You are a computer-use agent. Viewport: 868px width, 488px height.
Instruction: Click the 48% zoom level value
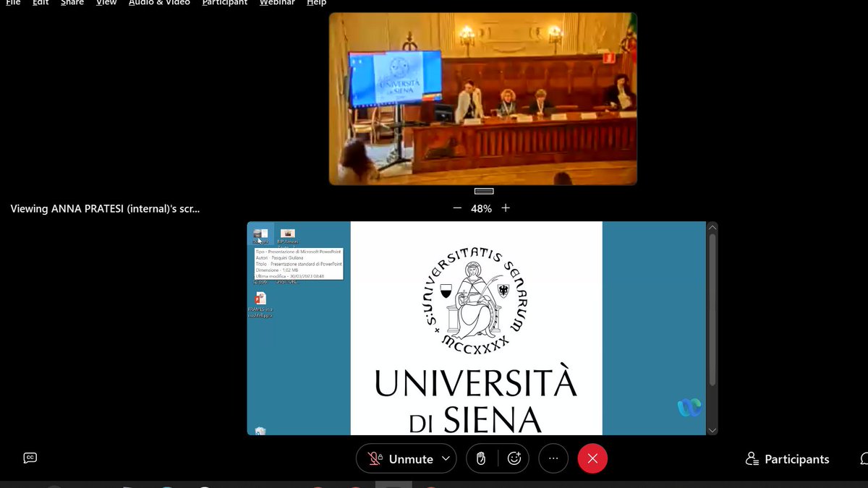click(x=481, y=208)
